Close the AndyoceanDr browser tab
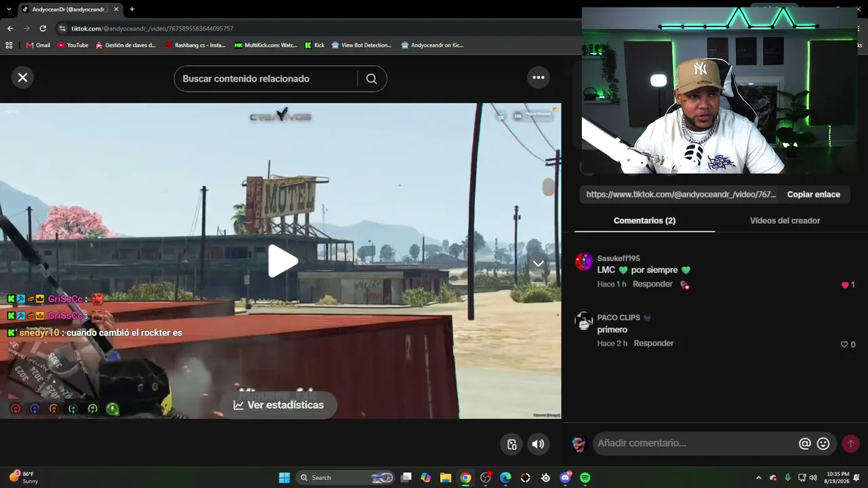Screen dimensions: 868x488 [116, 9]
